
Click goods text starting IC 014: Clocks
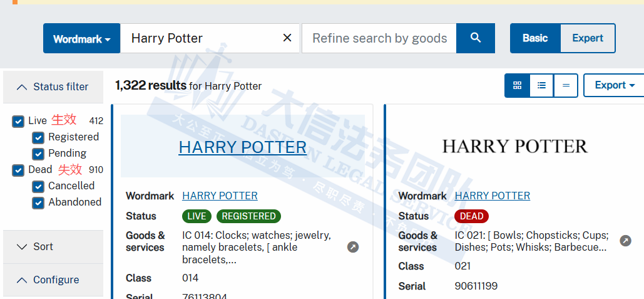(x=257, y=248)
